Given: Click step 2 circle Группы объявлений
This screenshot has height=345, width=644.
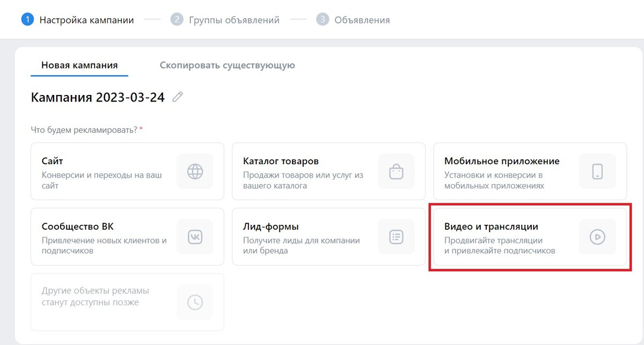Looking at the screenshot, I should point(177,20).
